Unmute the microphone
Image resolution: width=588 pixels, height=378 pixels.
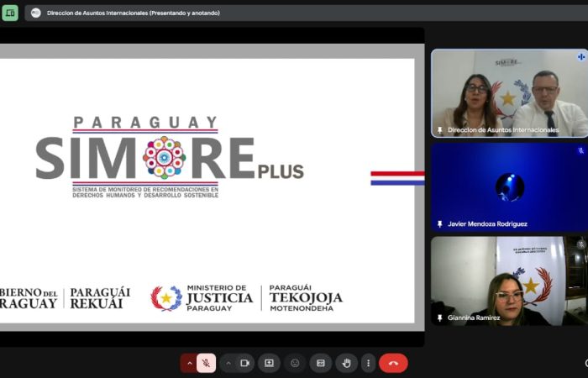pos(207,363)
